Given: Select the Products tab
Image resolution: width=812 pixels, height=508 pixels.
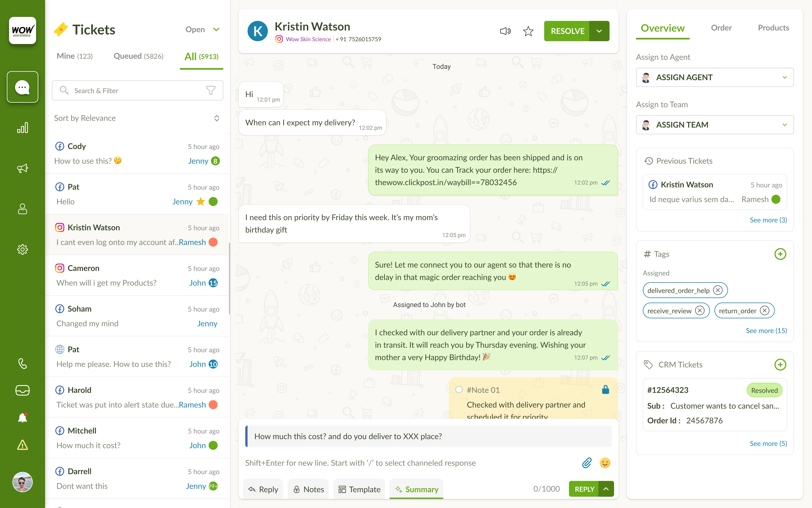Looking at the screenshot, I should [773, 28].
